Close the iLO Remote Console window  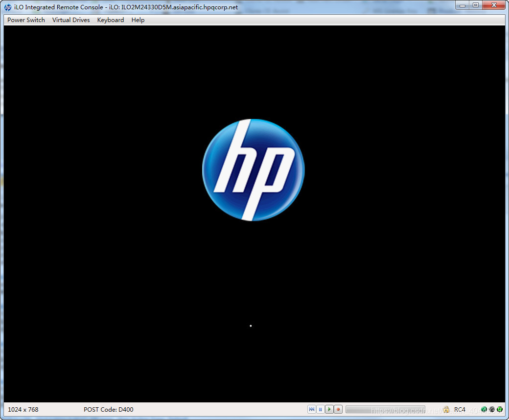[494, 5]
